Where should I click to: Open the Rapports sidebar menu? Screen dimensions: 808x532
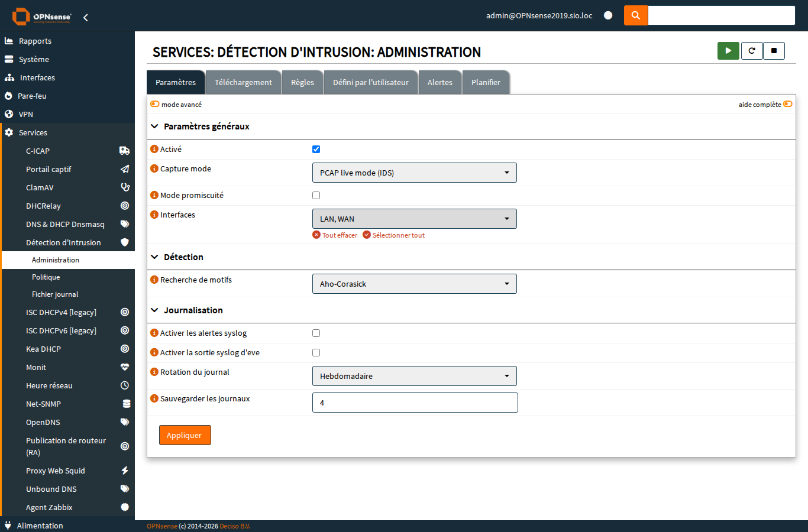(x=67, y=41)
